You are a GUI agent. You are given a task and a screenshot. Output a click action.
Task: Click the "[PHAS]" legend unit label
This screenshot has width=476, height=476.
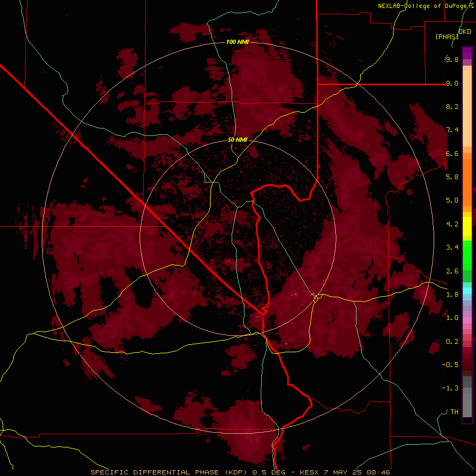tap(447, 36)
